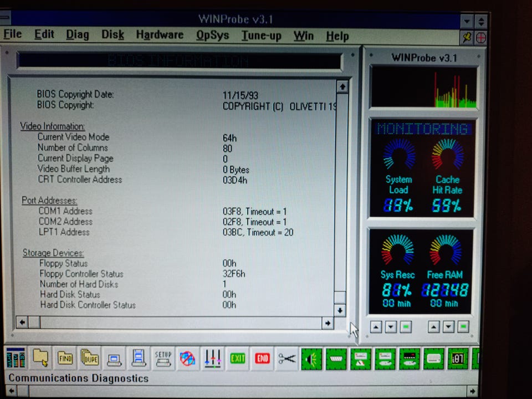This screenshot has width=532, height=399.
Task: Open the Diag menu
Action: coord(78,34)
